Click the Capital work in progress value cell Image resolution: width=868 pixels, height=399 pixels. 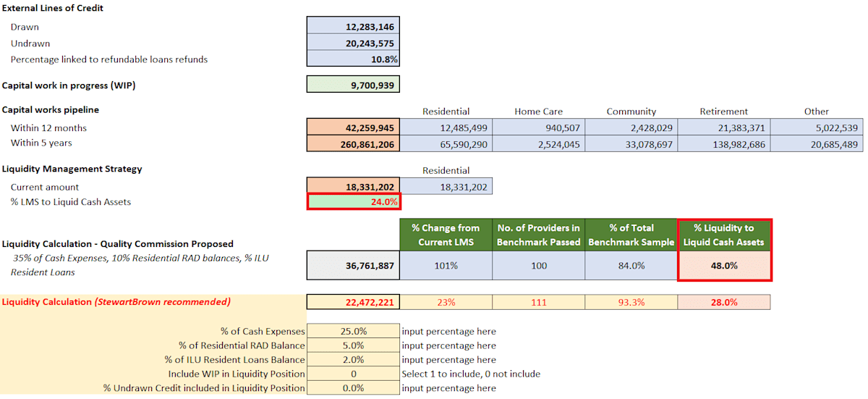[x=353, y=85]
